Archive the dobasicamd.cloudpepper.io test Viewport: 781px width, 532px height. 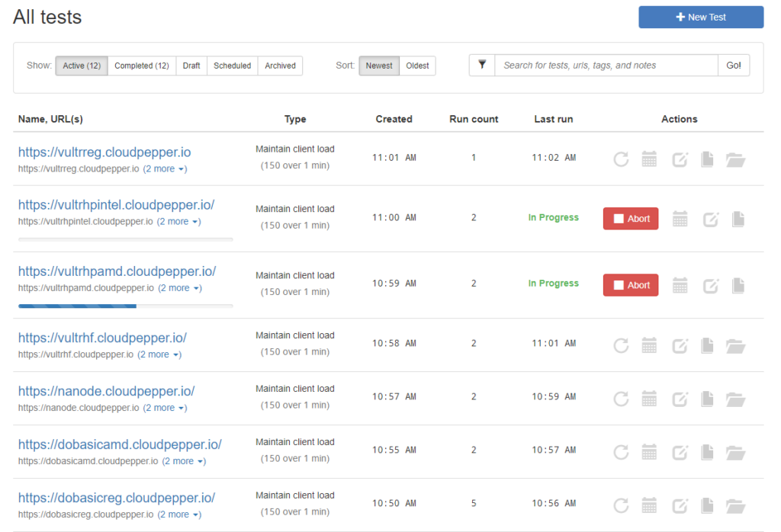point(735,451)
